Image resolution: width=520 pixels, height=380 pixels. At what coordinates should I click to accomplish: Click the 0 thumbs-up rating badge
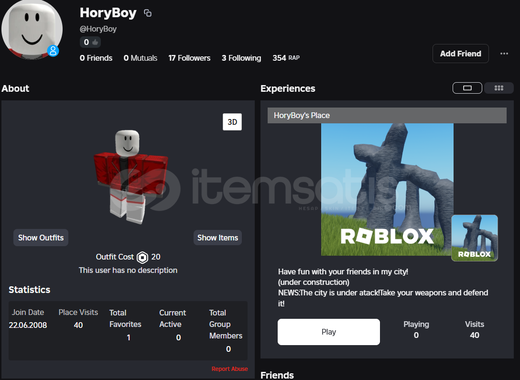[90, 42]
